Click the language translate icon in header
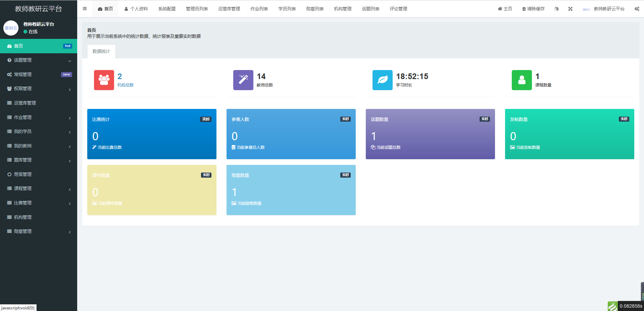 click(556, 9)
